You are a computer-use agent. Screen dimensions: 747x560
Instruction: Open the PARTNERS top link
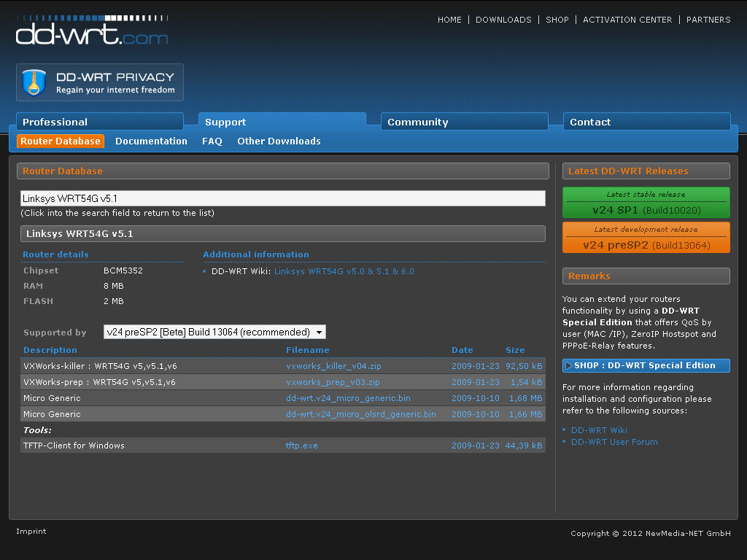point(708,20)
